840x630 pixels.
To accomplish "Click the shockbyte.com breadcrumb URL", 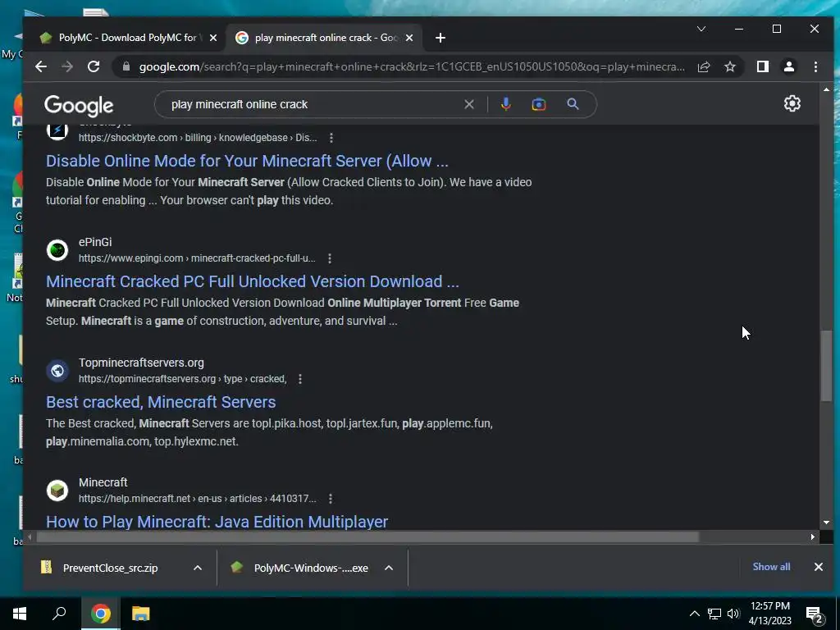I will click(198, 138).
